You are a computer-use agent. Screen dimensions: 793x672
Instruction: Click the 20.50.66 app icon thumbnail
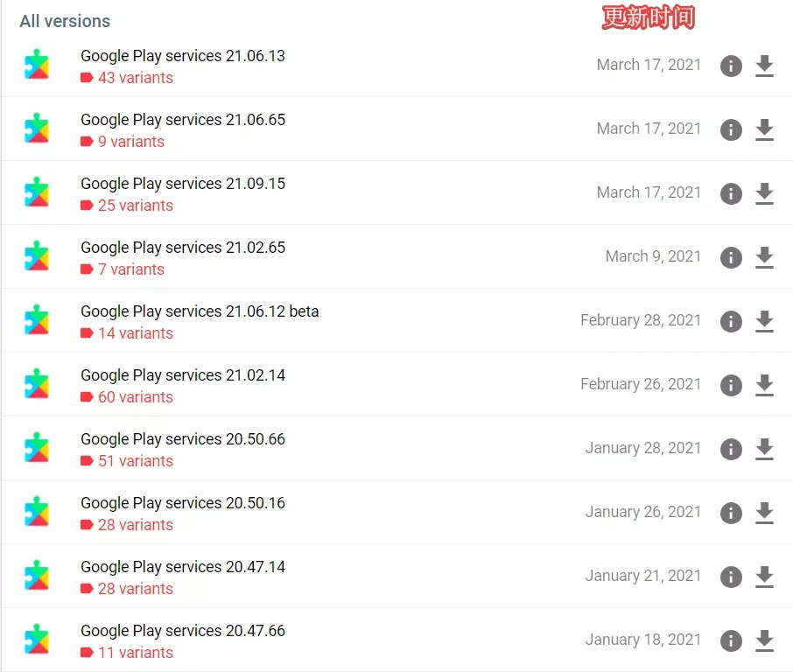(37, 449)
